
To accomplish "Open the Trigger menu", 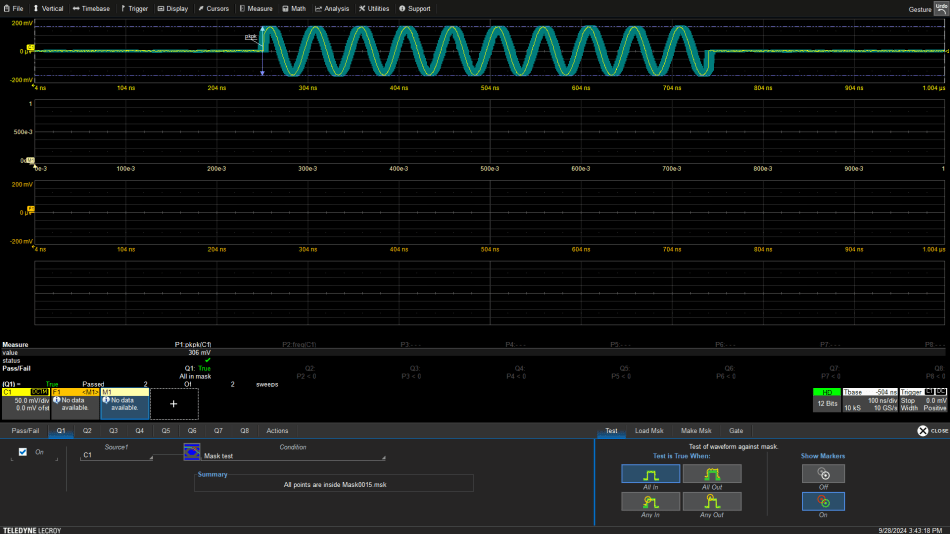I will 135,8.
